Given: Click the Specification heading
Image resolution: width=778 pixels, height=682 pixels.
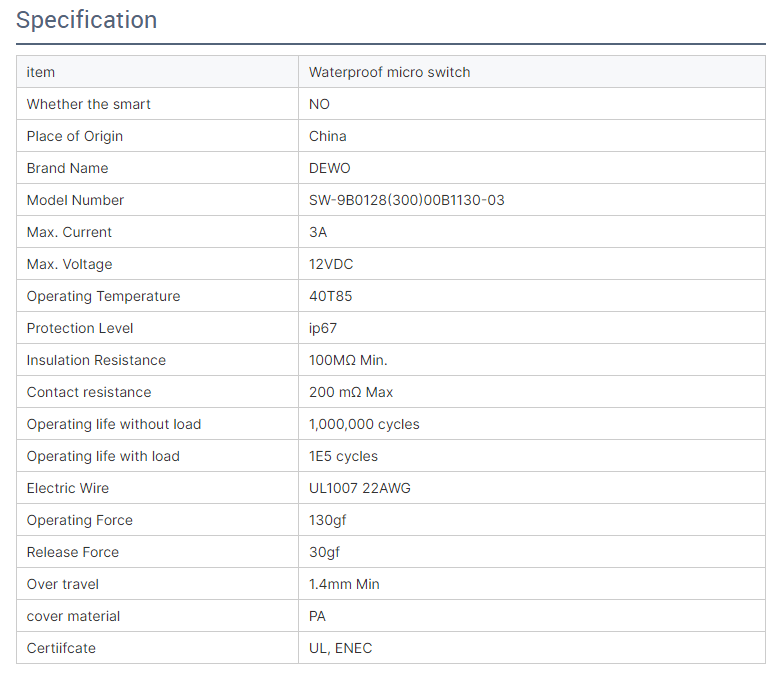Looking at the screenshot, I should (x=87, y=20).
